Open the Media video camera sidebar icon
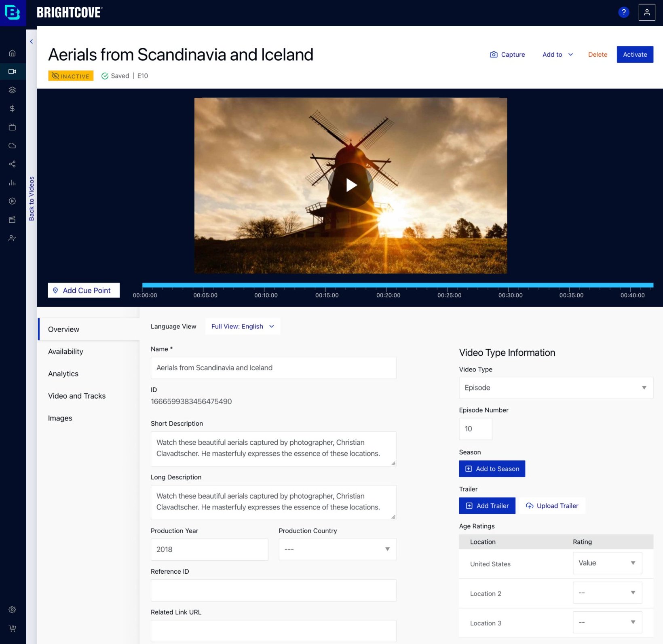 [x=12, y=72]
